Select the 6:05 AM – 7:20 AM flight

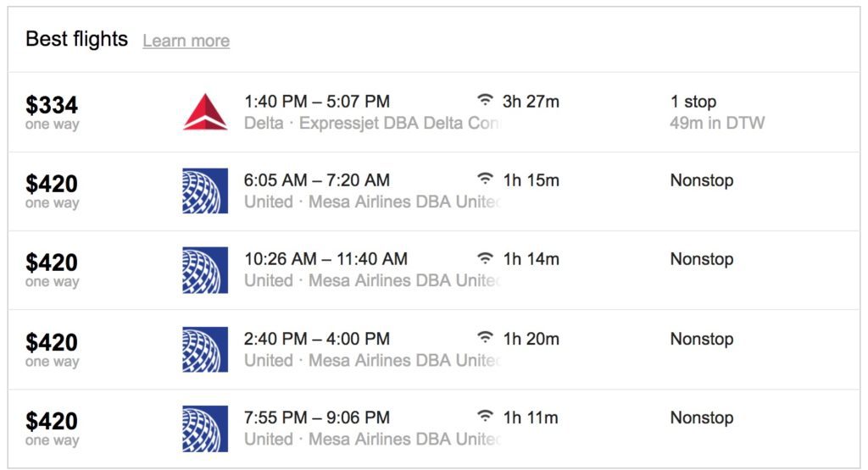pos(317,180)
